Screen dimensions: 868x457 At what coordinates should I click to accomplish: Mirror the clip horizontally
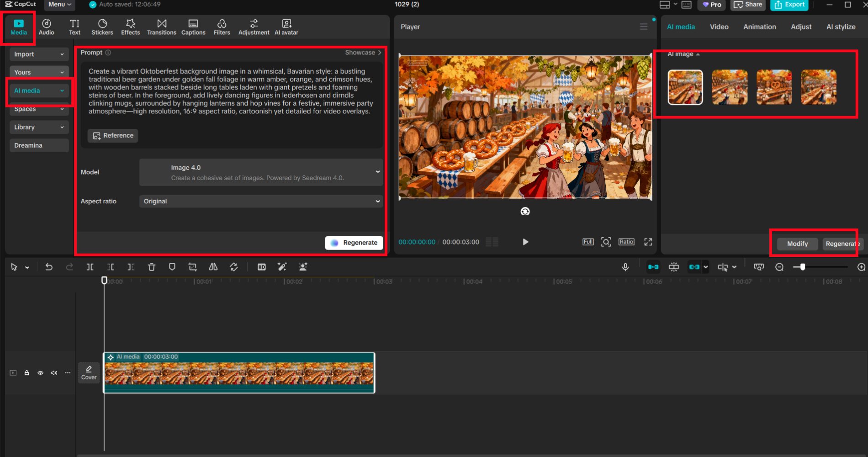pos(213,267)
